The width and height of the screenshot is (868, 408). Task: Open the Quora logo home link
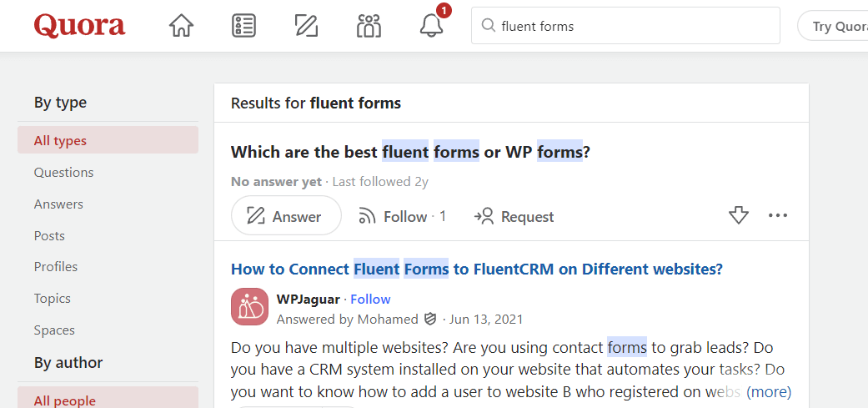[x=80, y=26]
